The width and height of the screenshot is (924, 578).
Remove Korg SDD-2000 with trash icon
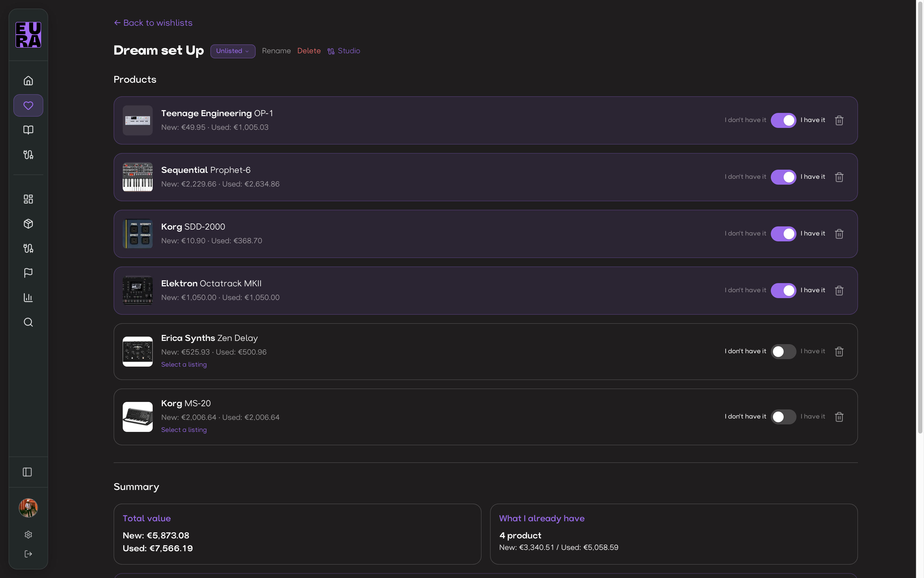click(x=839, y=234)
